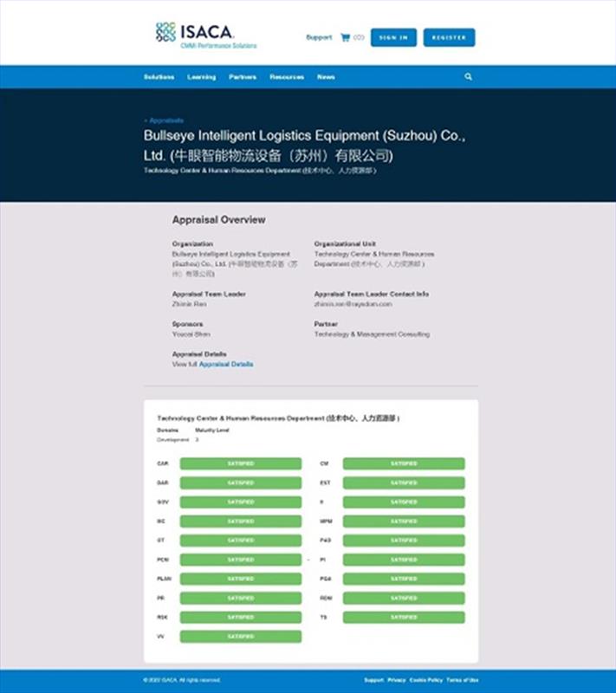Click the Technology & Management Consulting partner
This screenshot has height=693, width=616.
click(372, 334)
